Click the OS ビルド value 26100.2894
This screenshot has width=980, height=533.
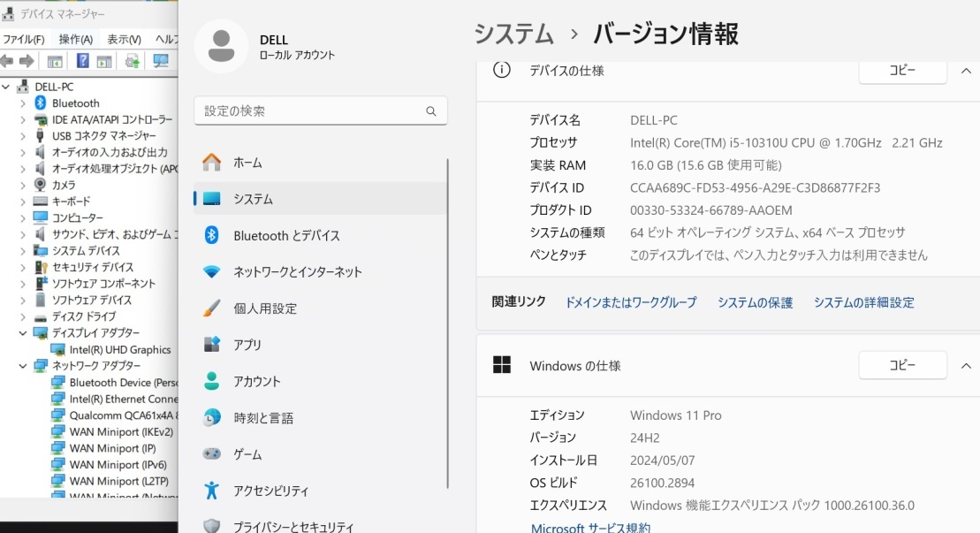[662, 483]
